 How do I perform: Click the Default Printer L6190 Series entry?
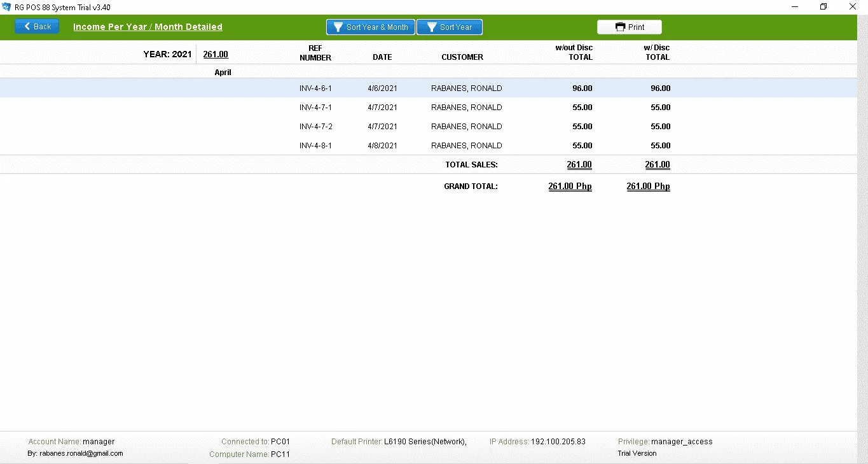pos(399,441)
